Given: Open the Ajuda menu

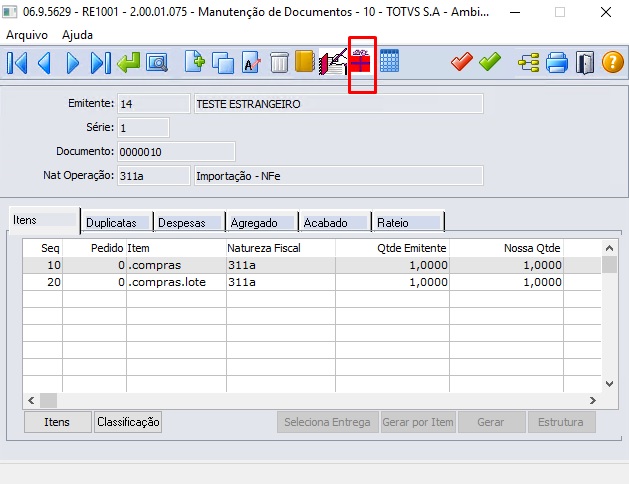Looking at the screenshot, I should pyautogui.click(x=77, y=35).
